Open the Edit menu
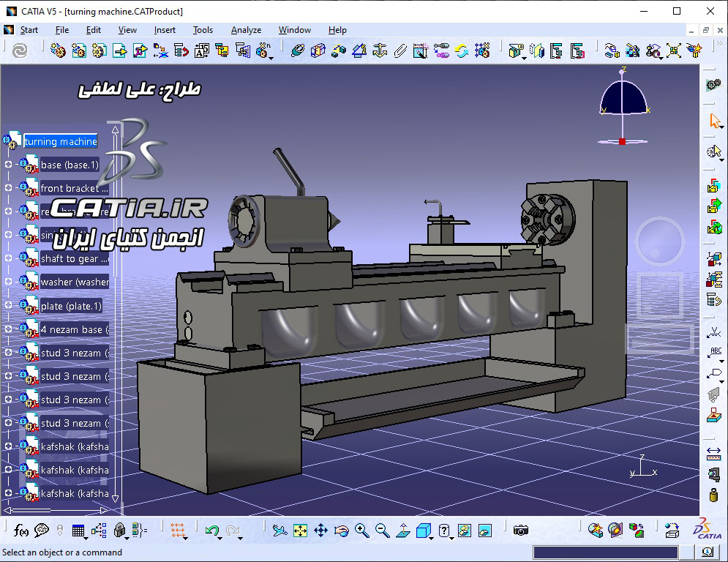 coord(94,30)
